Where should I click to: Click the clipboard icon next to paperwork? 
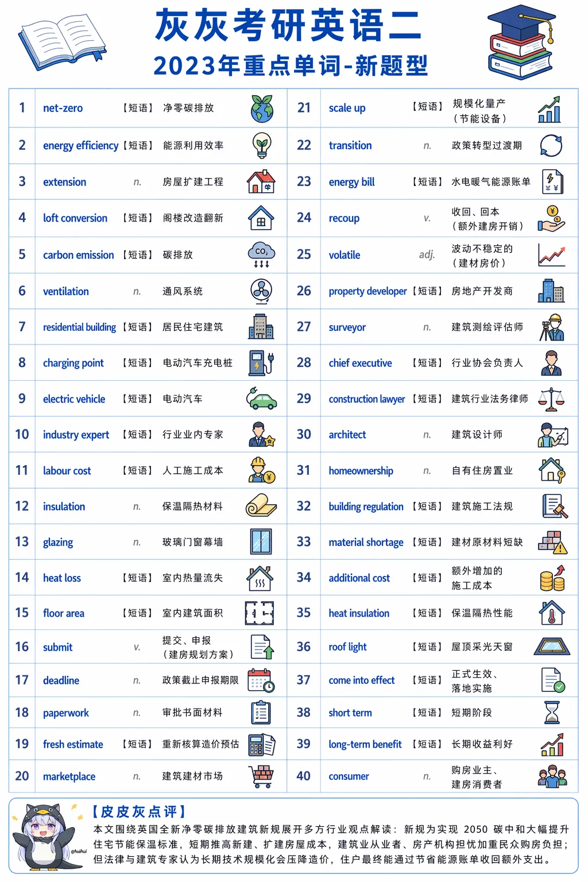coord(261,713)
